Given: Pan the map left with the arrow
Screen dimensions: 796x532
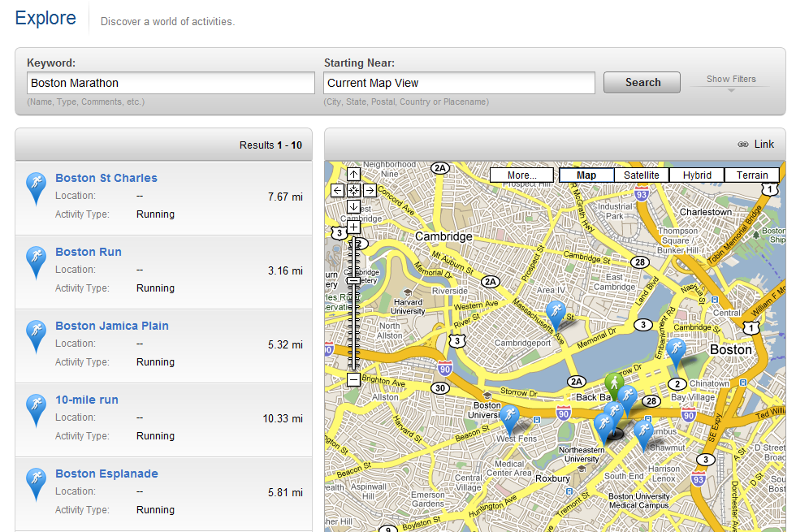Looking at the screenshot, I should (338, 190).
